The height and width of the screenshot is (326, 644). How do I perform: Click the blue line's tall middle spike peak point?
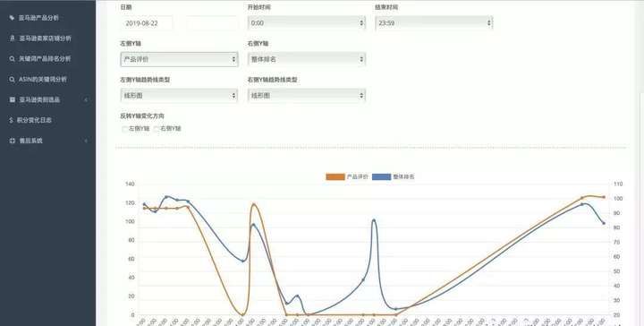click(x=374, y=220)
